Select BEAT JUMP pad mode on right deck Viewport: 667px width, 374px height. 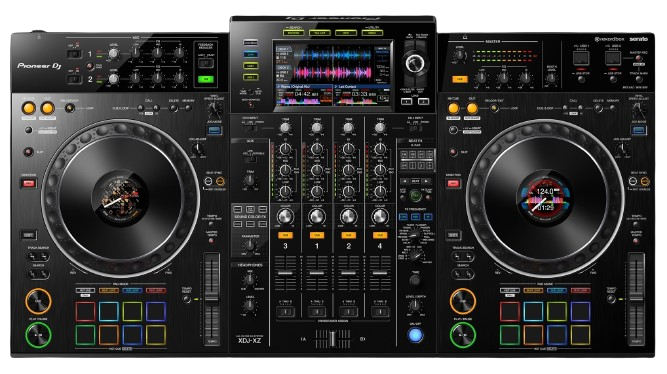point(580,291)
